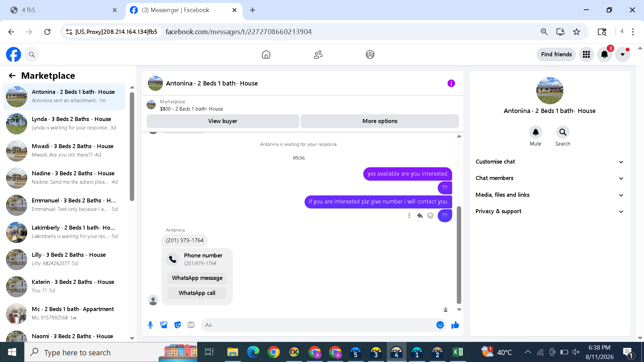Screen dimensions: 644x362
Task: Open Katerin 3 Beds 2 Baths conversation
Action: click(64, 287)
